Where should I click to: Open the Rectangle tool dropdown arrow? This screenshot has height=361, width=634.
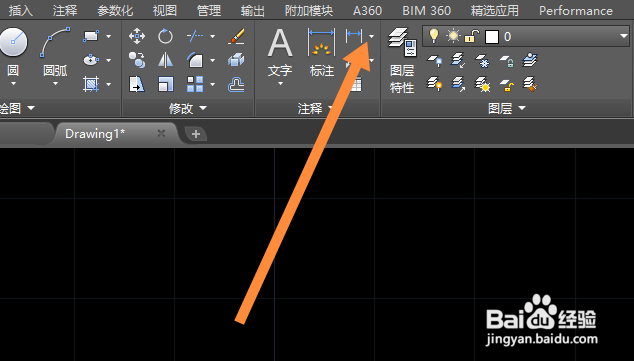tap(108, 36)
